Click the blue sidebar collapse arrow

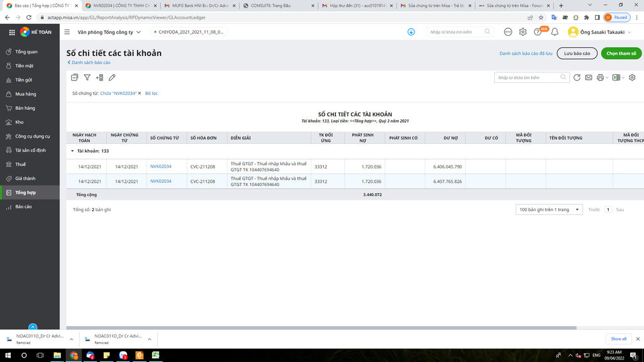click(33, 327)
